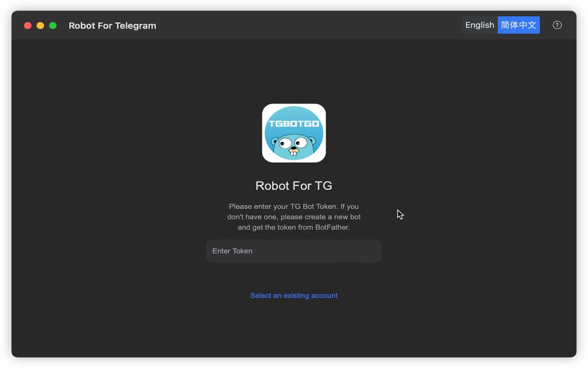Click the "Robot For Telegram" title bar text
588x368 pixels.
pyautogui.click(x=112, y=25)
